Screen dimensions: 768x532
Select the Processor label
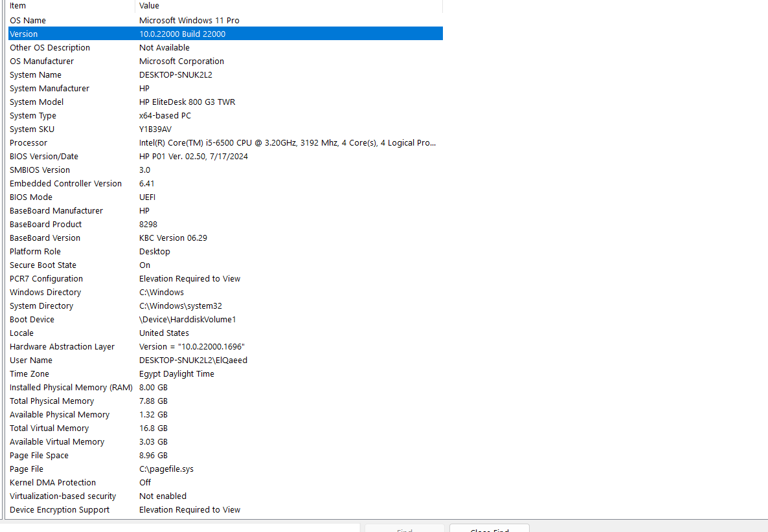pyautogui.click(x=28, y=144)
